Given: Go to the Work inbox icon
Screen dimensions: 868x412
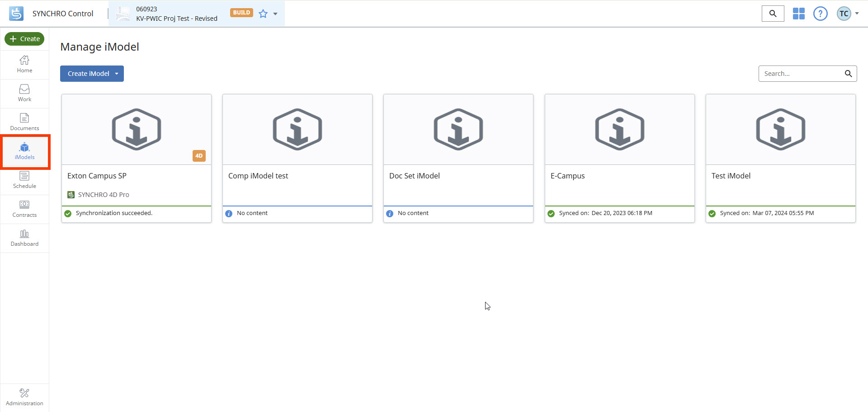Looking at the screenshot, I should click(24, 93).
